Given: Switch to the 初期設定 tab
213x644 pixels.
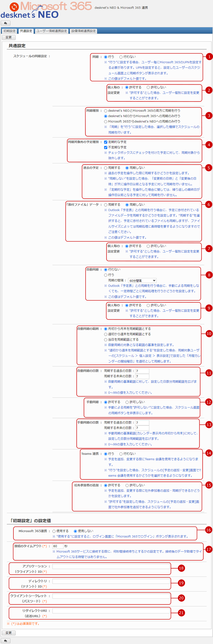Looking at the screenshot, I should (9, 31).
